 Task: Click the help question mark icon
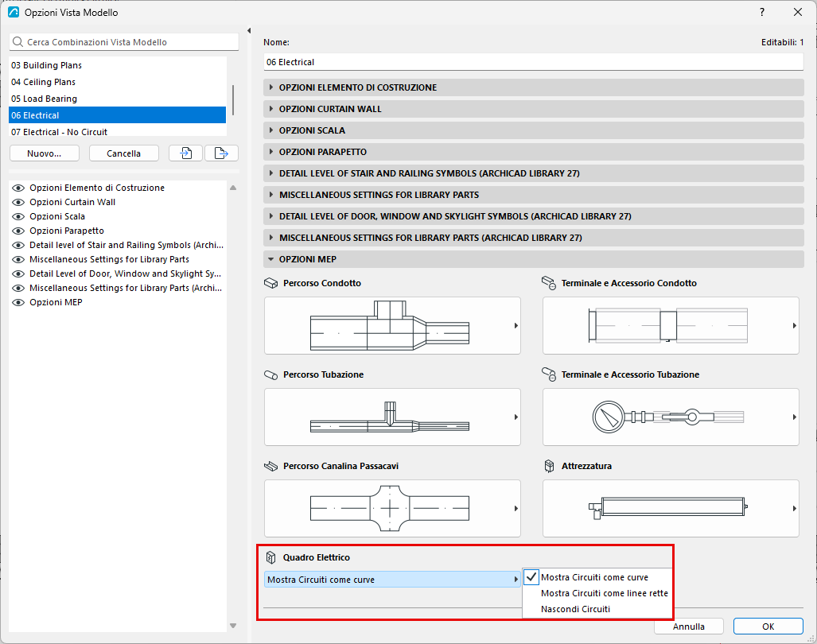(762, 12)
